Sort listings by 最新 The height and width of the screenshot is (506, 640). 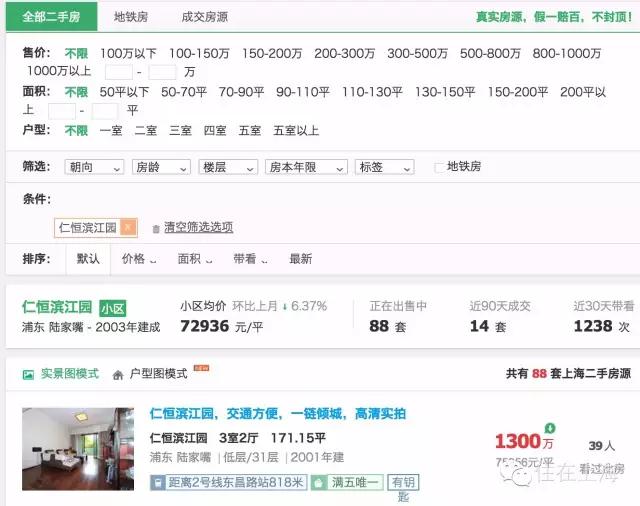[x=300, y=259]
